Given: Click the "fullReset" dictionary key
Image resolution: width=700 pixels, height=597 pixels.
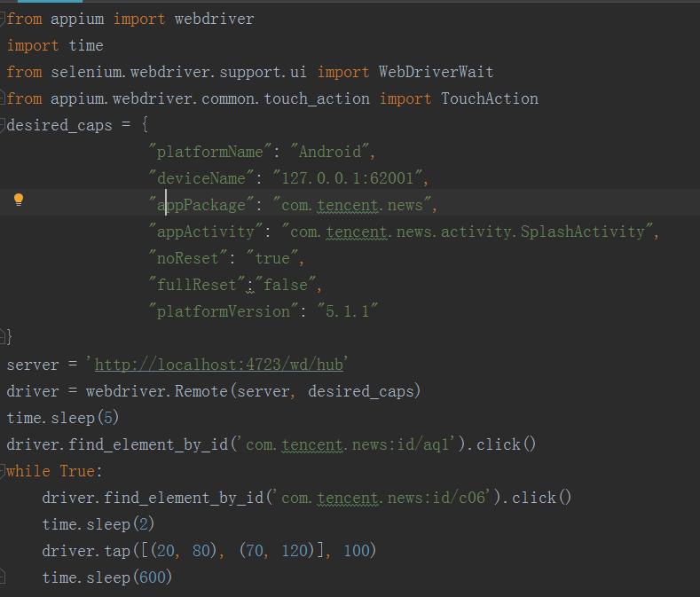Looking at the screenshot, I should (197, 285).
